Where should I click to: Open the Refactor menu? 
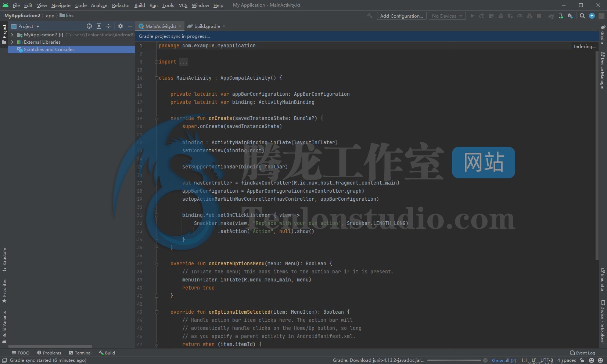click(x=121, y=5)
